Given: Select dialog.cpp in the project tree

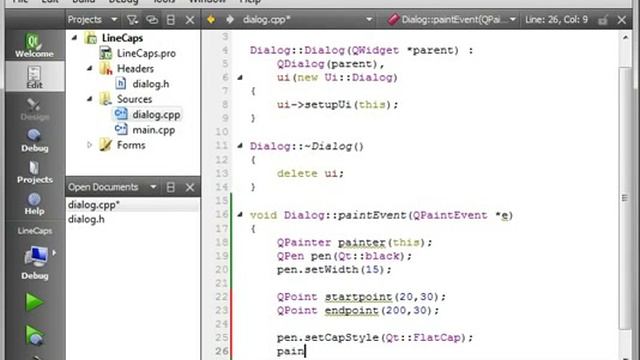Looking at the screenshot, I should click(156, 115).
